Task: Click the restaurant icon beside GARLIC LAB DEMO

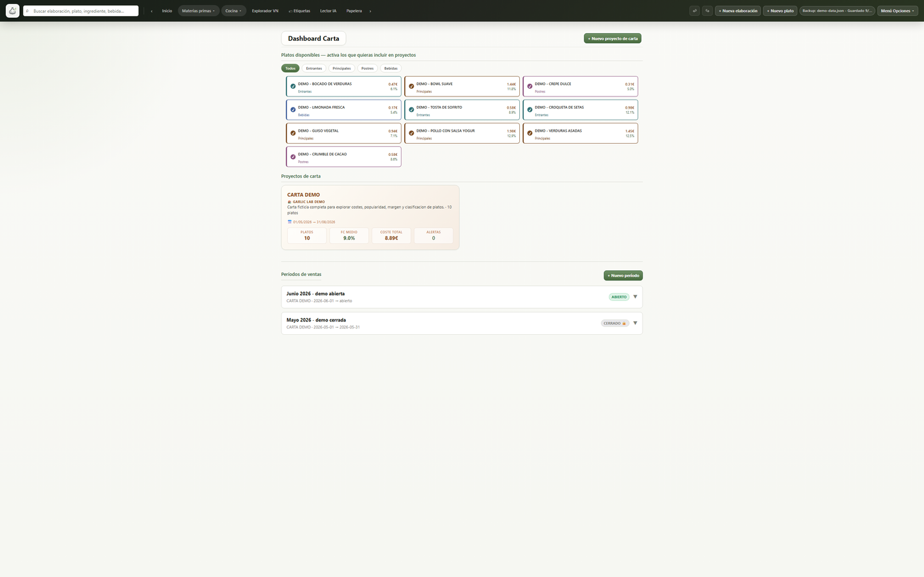Action: click(x=290, y=202)
